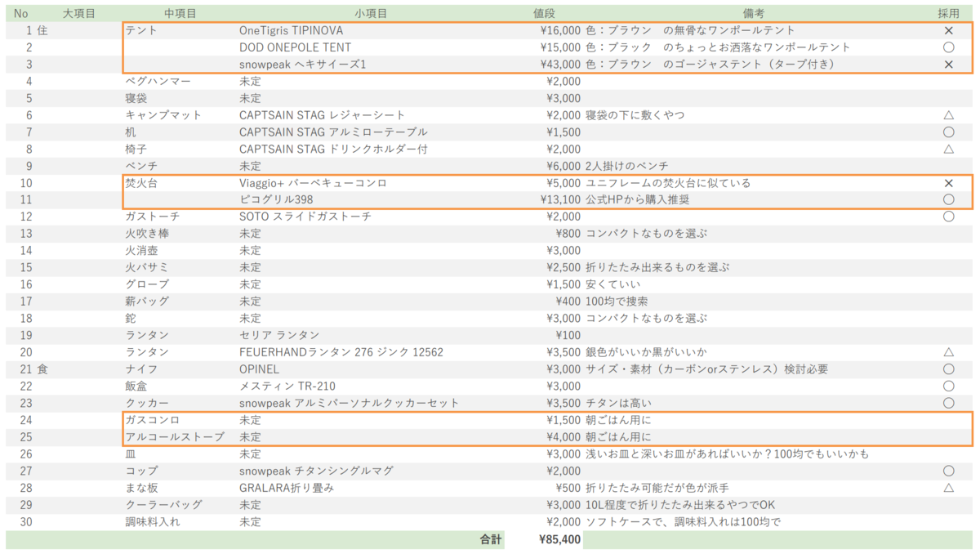Viewport: 980px width, 554px height.
Task: Select snowpeak チタンシングルマグ cell
Action: (317, 471)
